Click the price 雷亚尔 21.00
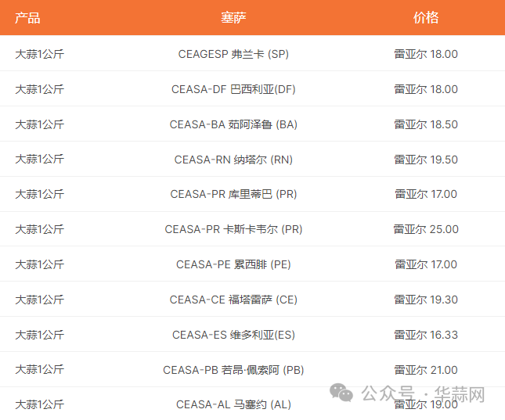This screenshot has width=505, height=420. click(x=426, y=370)
